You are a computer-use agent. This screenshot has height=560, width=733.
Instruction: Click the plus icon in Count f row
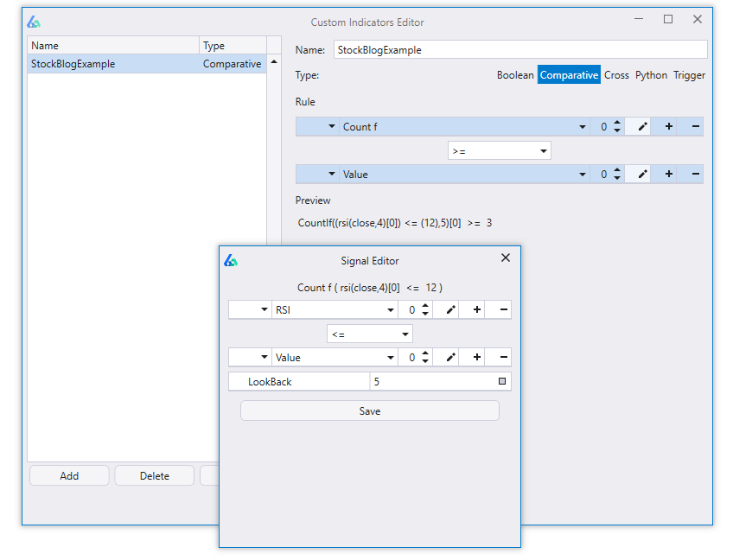click(669, 127)
